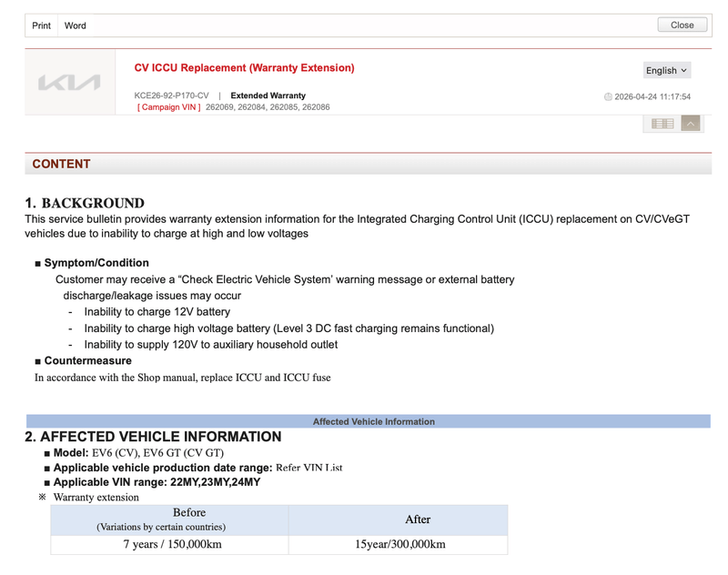Click 'Inability to charge 12V battery' line
The width and height of the screenshot is (728, 575).
pos(157,312)
